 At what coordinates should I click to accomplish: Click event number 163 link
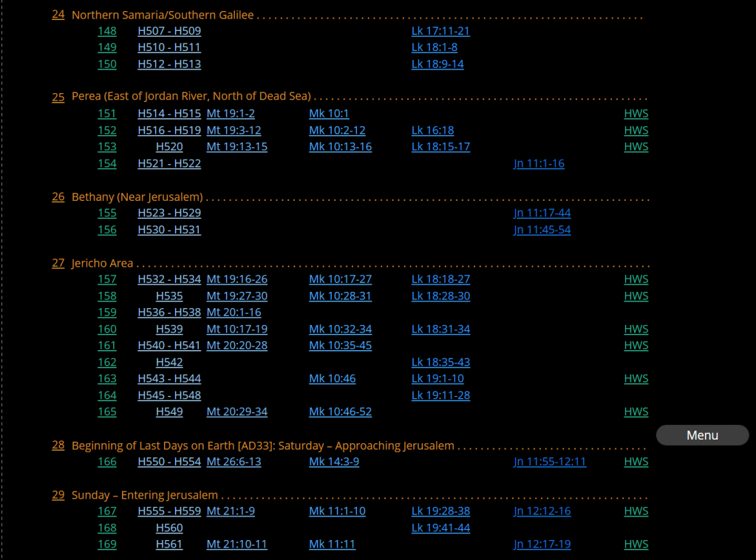click(107, 378)
